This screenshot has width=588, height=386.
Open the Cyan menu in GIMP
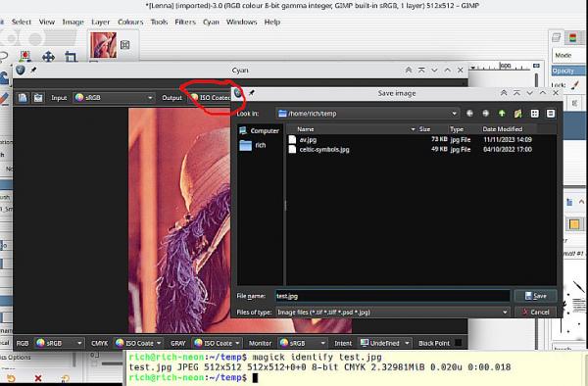pos(211,22)
